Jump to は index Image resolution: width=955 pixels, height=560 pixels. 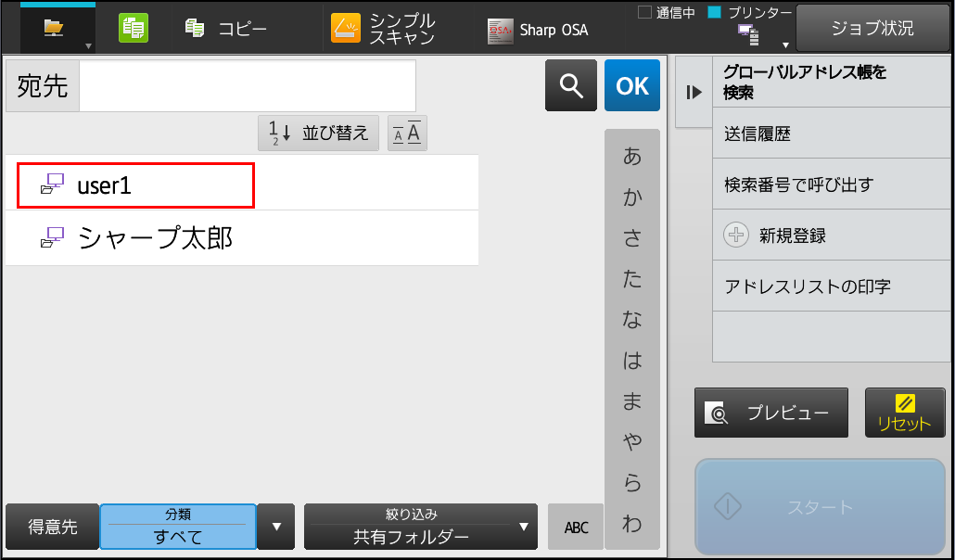point(632,361)
